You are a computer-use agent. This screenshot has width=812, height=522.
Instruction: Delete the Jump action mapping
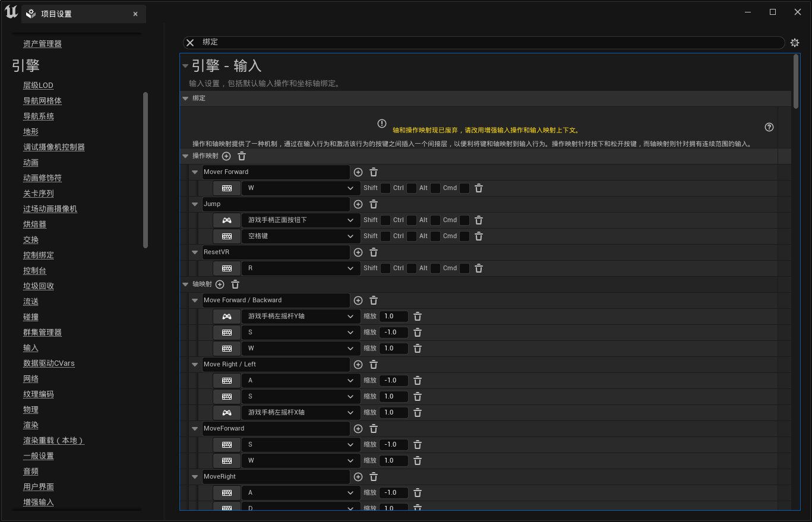coord(374,204)
